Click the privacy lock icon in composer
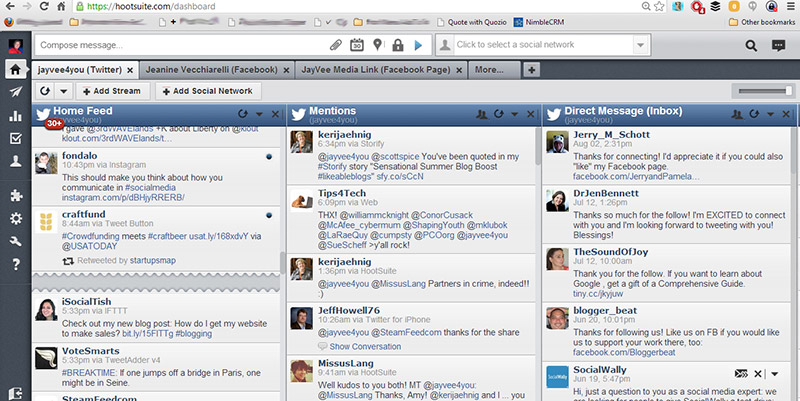Screen dimensions: 800x401 tap(397, 45)
